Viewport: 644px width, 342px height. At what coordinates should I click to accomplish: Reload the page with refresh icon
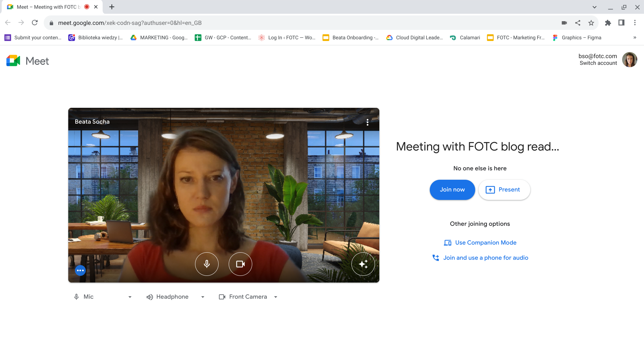(x=35, y=23)
